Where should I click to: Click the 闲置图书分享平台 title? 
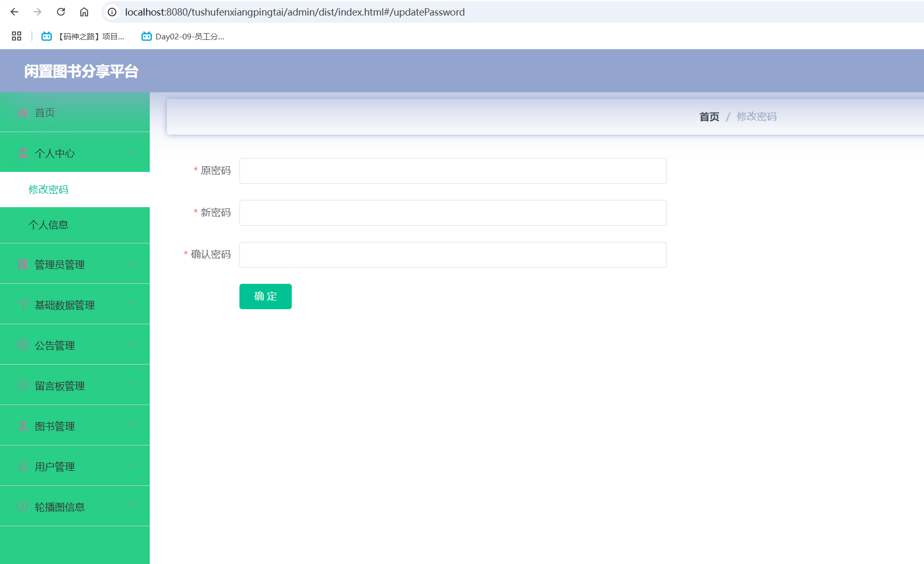click(x=81, y=71)
